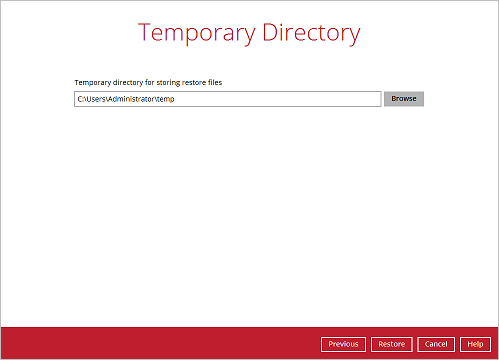
Task: Cancel the restore wizard
Action: pyautogui.click(x=436, y=344)
